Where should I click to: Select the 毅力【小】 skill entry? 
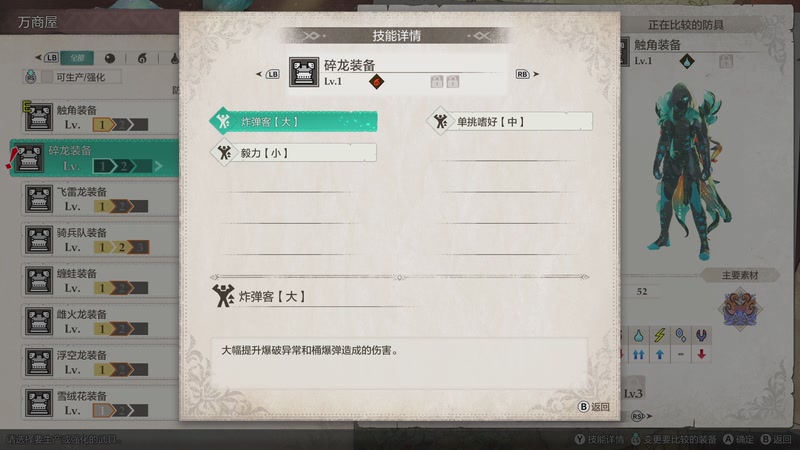[x=294, y=153]
